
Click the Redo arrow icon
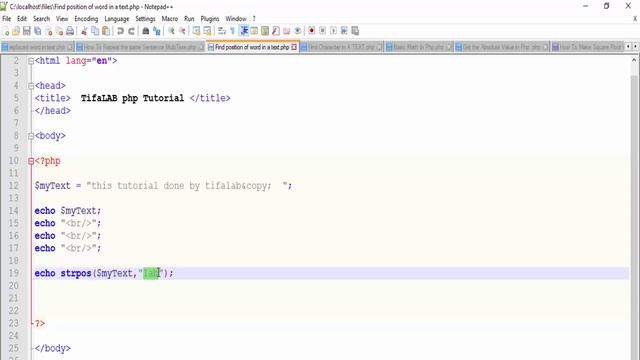tap(131, 31)
